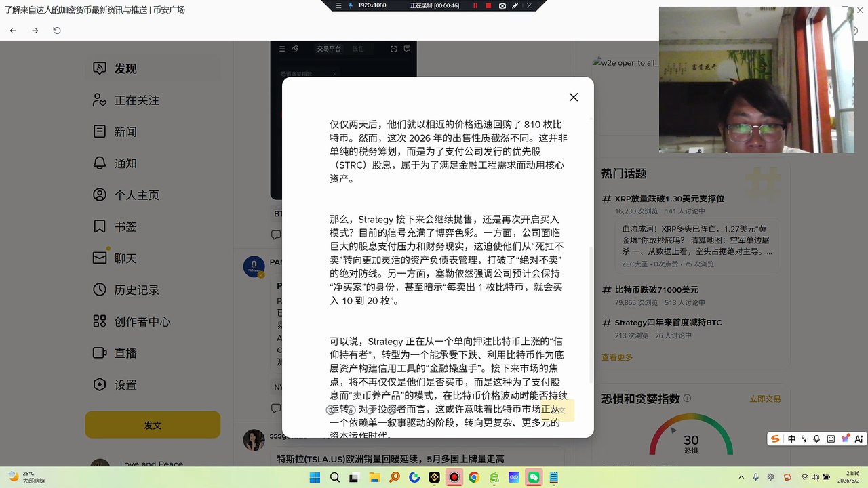
Task: Toggle Chinese input mode 中 on IME bar
Action: tap(791, 439)
